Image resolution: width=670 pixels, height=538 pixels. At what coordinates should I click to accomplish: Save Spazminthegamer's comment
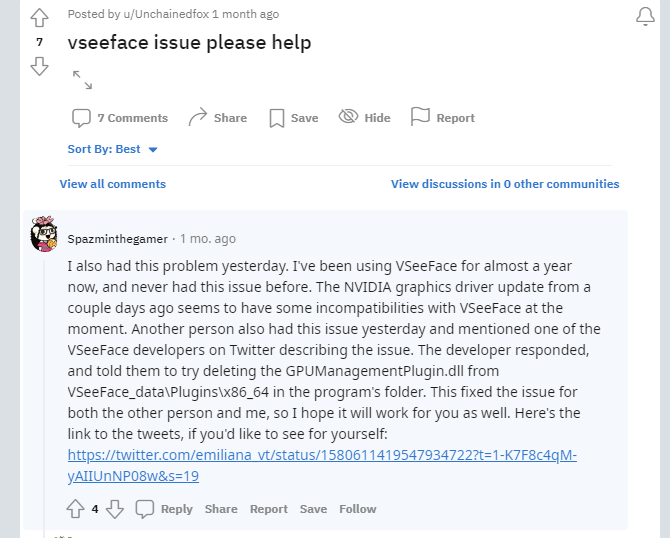313,509
